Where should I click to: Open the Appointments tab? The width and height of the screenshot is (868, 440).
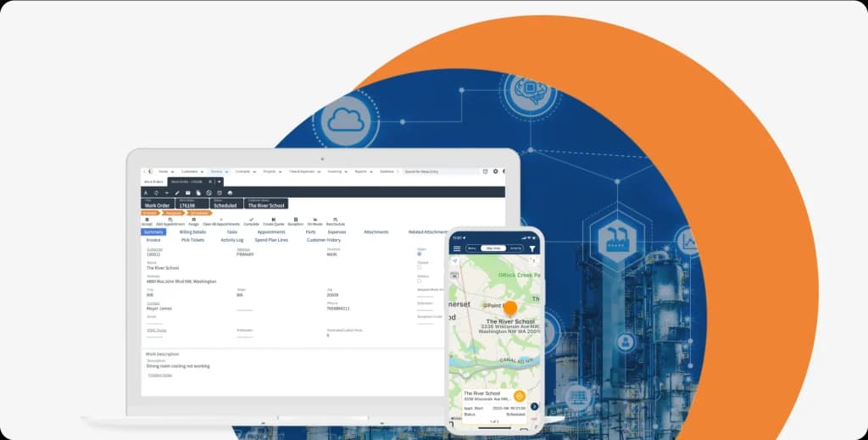coord(271,232)
